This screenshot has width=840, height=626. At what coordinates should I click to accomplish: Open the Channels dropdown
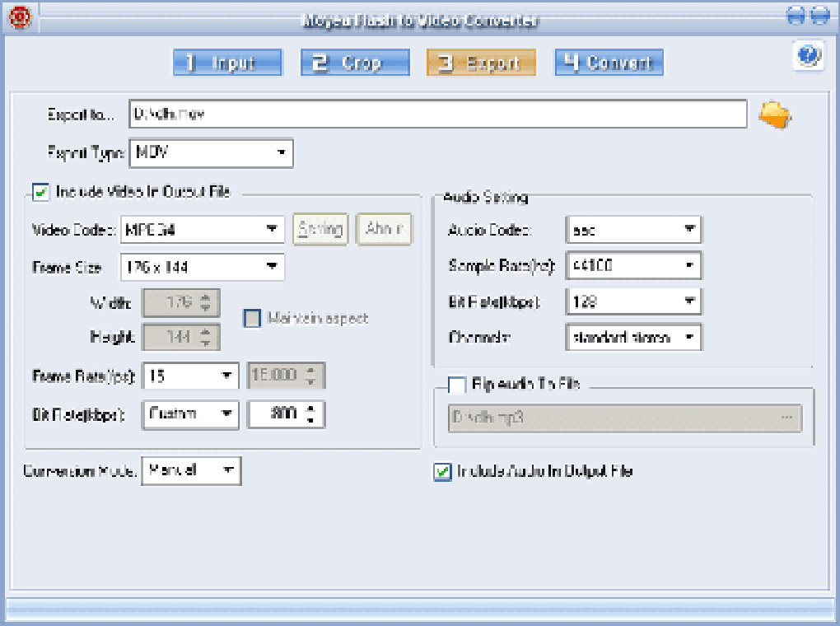pyautogui.click(x=633, y=337)
